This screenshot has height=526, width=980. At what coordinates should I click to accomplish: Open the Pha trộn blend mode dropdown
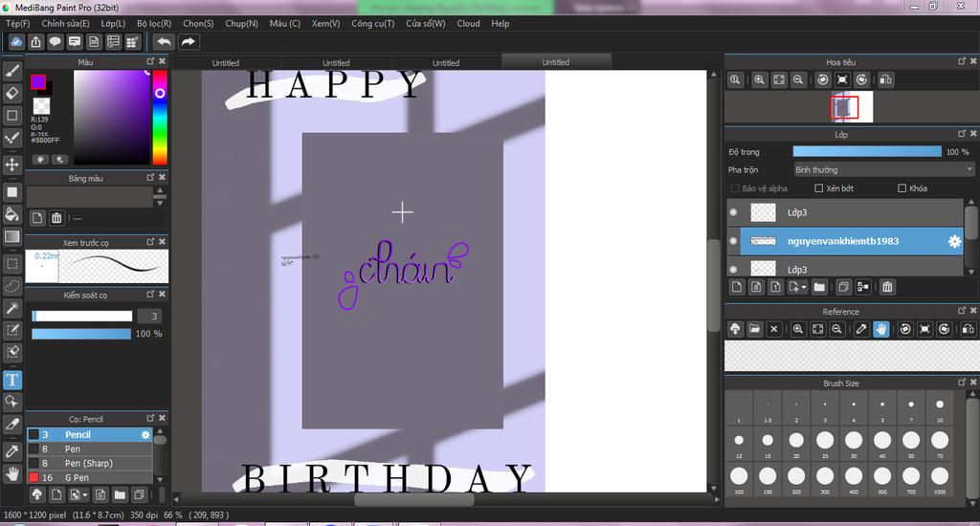point(883,170)
